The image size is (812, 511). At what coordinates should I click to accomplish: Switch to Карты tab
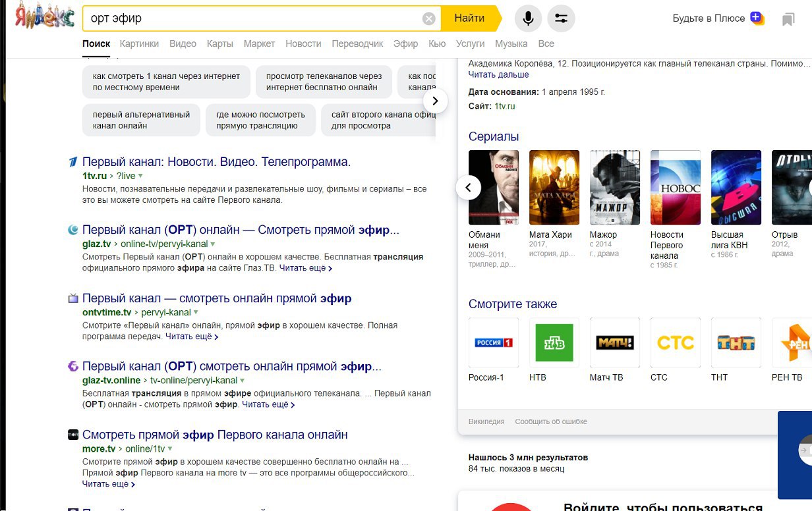click(x=219, y=43)
